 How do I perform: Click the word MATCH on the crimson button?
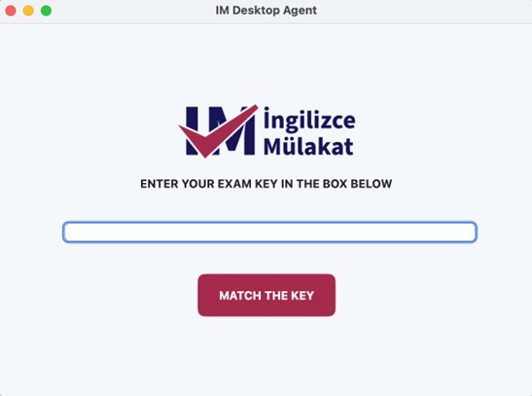[x=240, y=296]
